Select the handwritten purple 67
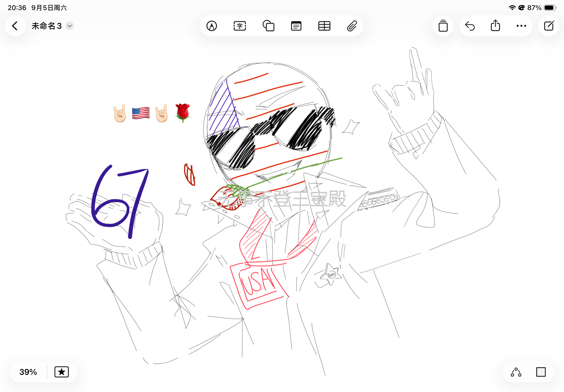The width and height of the screenshot is (564, 392). click(x=120, y=202)
